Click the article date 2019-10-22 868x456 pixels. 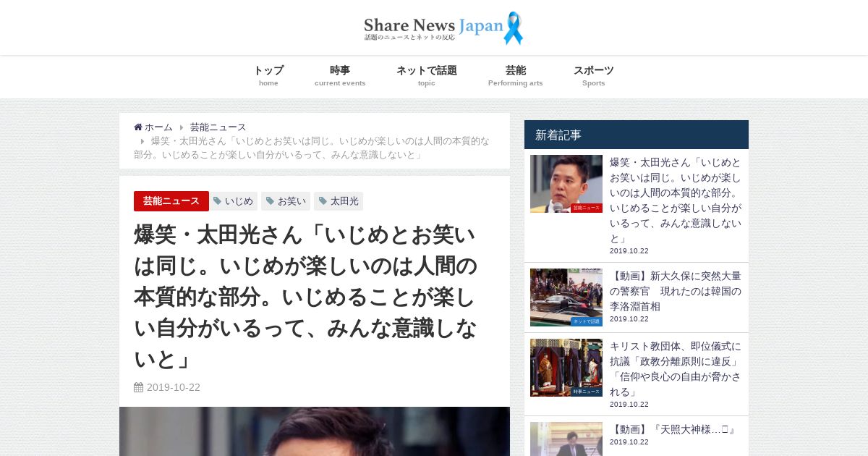tap(174, 387)
